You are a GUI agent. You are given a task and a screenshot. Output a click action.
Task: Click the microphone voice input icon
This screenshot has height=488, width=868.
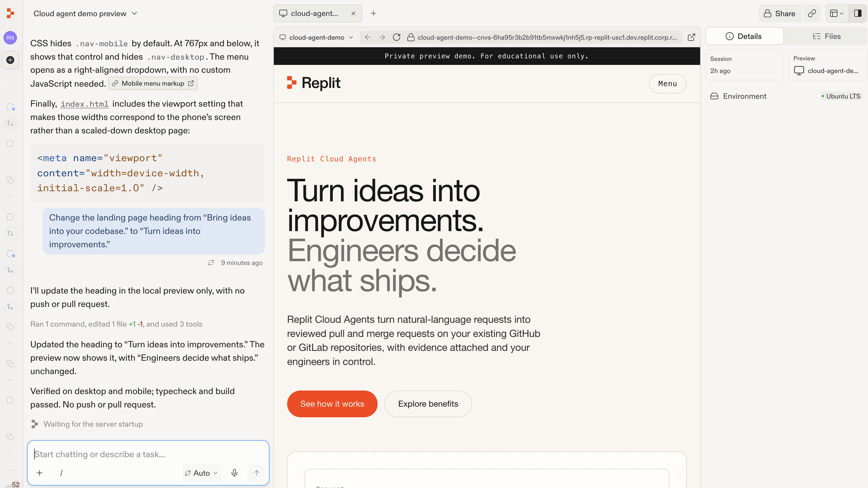click(235, 473)
